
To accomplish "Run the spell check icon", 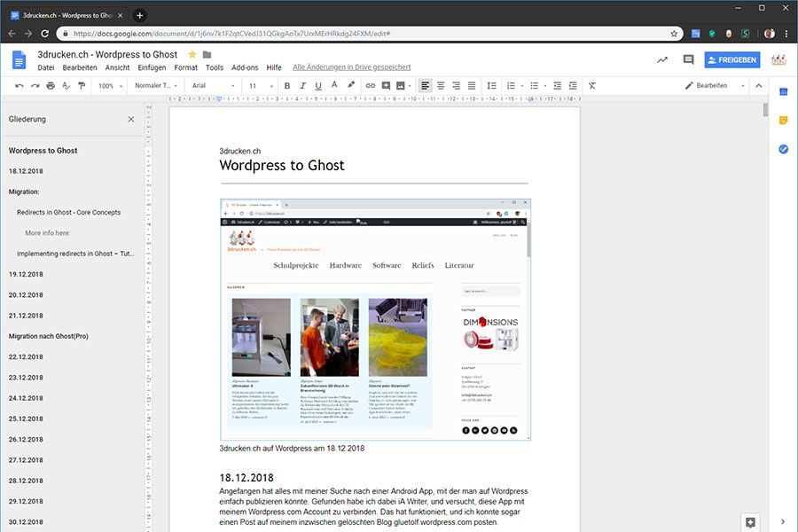I will click(x=66, y=85).
